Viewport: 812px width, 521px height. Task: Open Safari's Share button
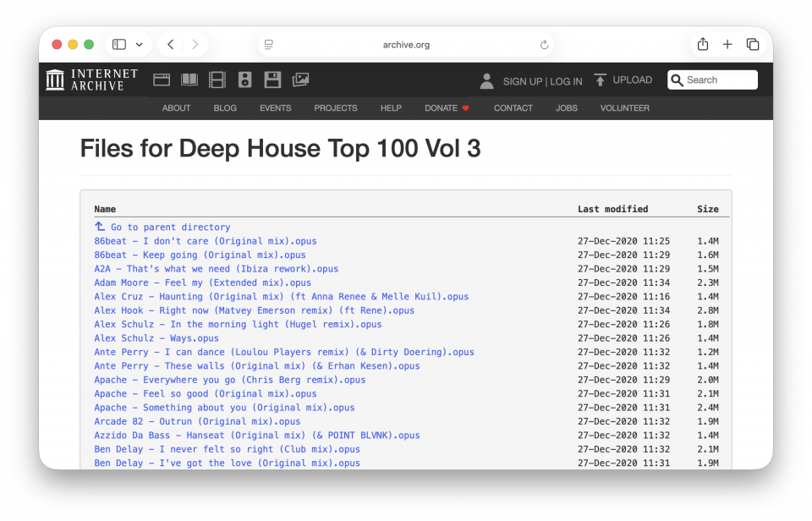(x=702, y=45)
